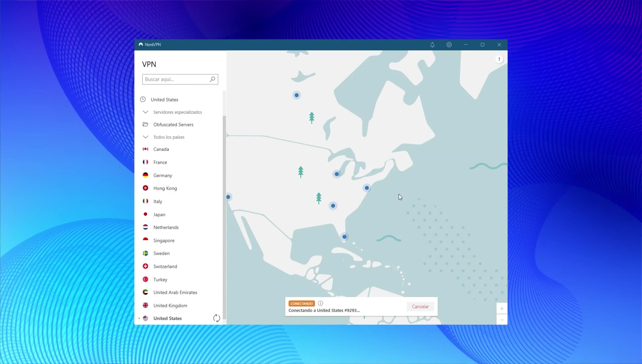This screenshot has width=642, height=364.
Task: Click the info icon next to CONECTANDO
Action: click(321, 303)
